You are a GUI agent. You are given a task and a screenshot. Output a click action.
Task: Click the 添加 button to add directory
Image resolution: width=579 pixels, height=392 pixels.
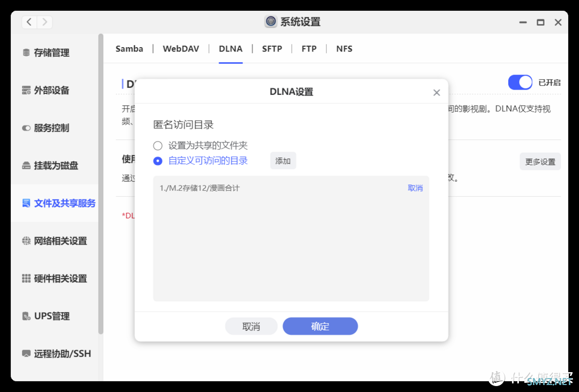click(283, 161)
